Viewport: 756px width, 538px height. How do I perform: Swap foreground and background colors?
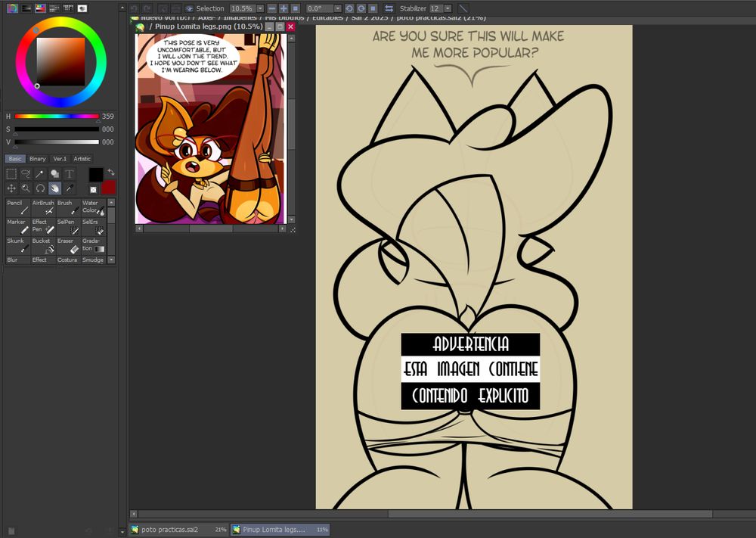pos(111,172)
